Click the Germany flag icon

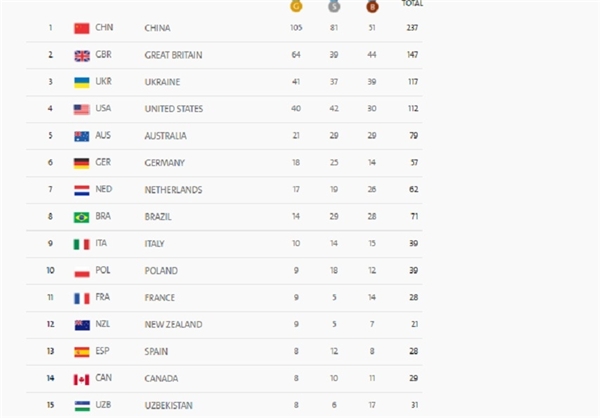click(x=82, y=163)
